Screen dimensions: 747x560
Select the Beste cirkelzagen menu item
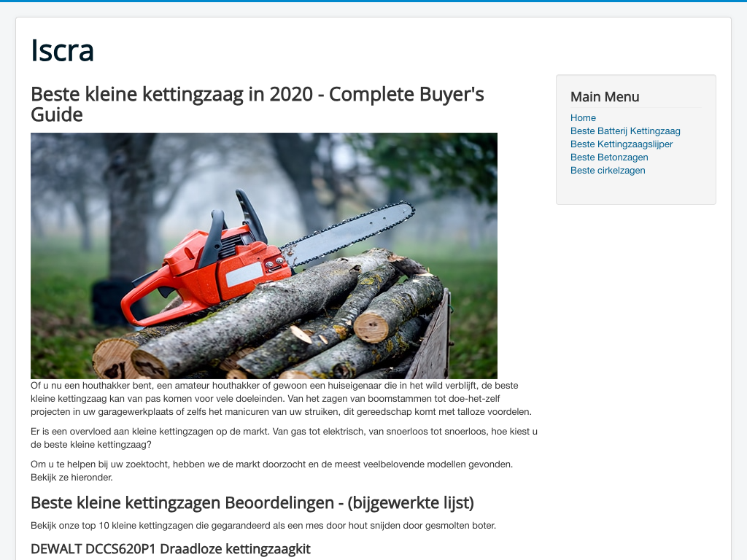608,171
